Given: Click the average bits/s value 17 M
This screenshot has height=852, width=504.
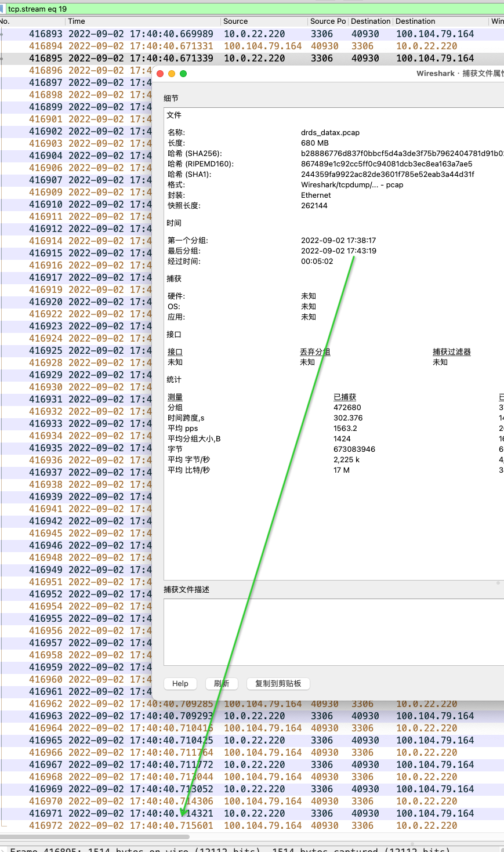Looking at the screenshot, I should (x=342, y=470).
